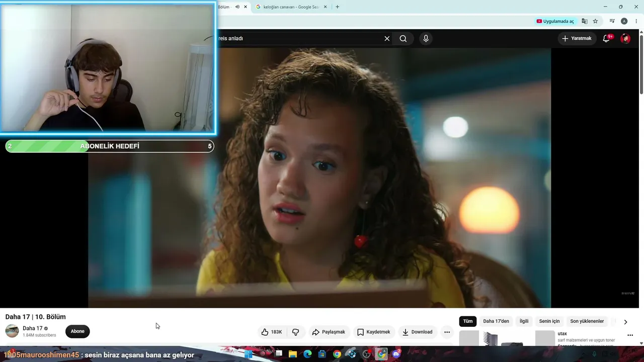This screenshot has height=362, width=644.
Task: Switch to the keloğlan canavarı Google Search tab
Action: 291,7
